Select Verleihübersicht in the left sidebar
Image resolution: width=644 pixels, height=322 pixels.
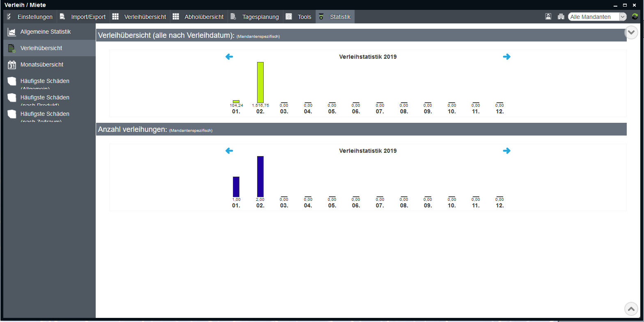[41, 48]
